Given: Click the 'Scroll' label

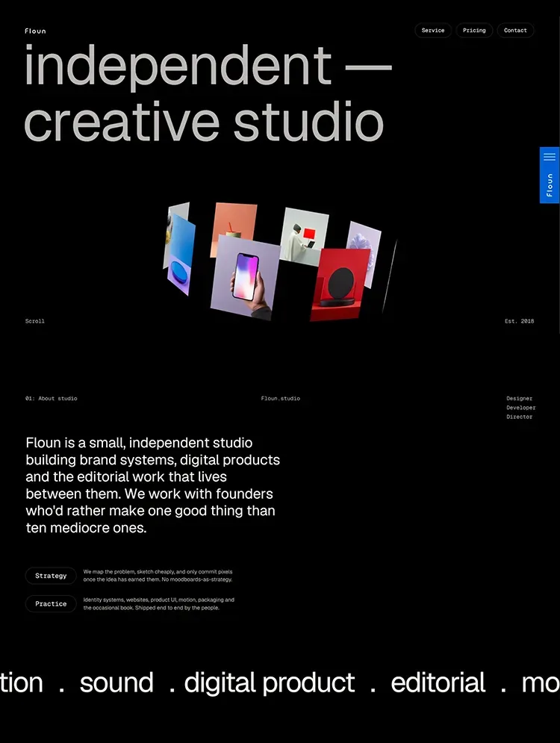Looking at the screenshot, I should (35, 321).
